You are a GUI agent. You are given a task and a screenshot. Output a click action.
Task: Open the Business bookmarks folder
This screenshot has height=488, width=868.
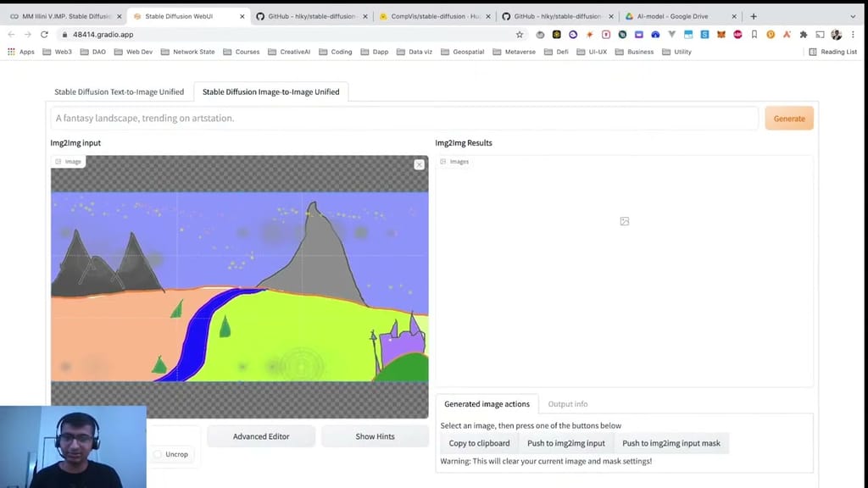[640, 52]
